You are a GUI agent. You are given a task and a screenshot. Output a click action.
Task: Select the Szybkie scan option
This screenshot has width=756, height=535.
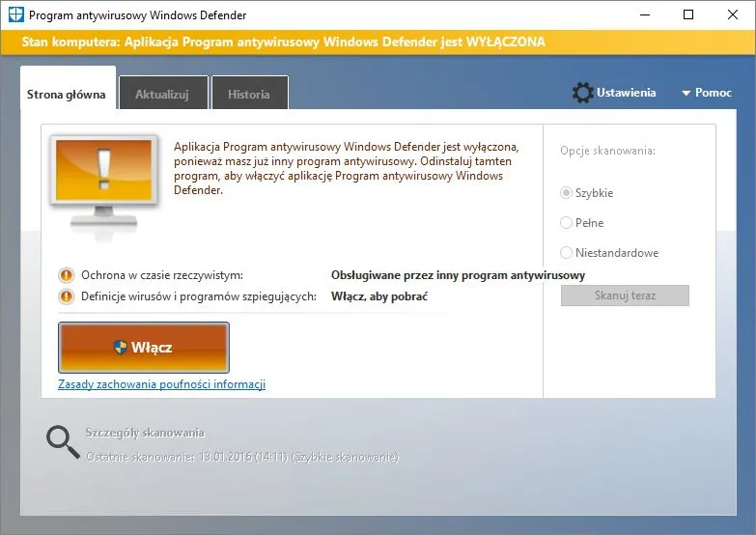[567, 193]
